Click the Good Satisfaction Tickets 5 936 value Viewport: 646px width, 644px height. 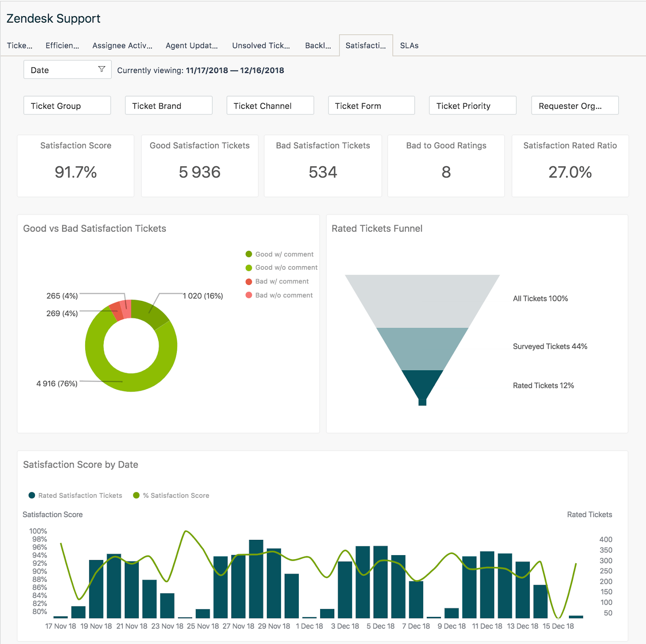pos(199,172)
